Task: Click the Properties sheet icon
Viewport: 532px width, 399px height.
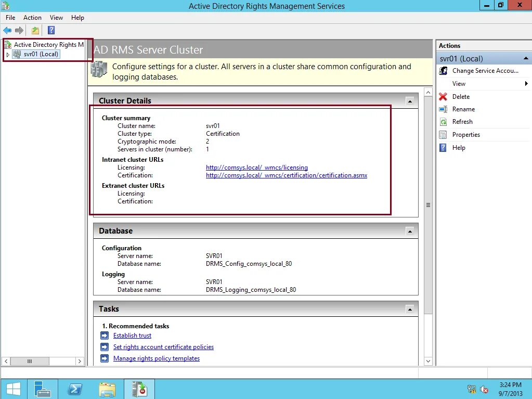Action: coord(443,135)
